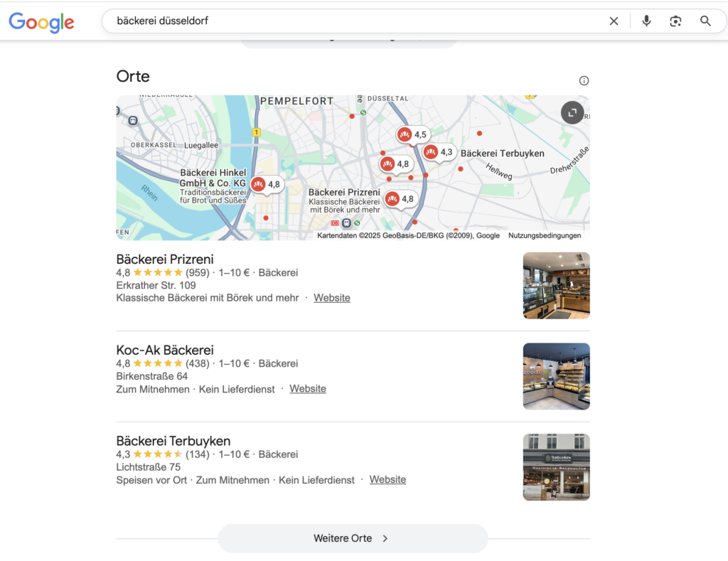Open Bäckerei Terbuyken's Website link
Viewport: 728px width, 561px height.
(x=387, y=480)
